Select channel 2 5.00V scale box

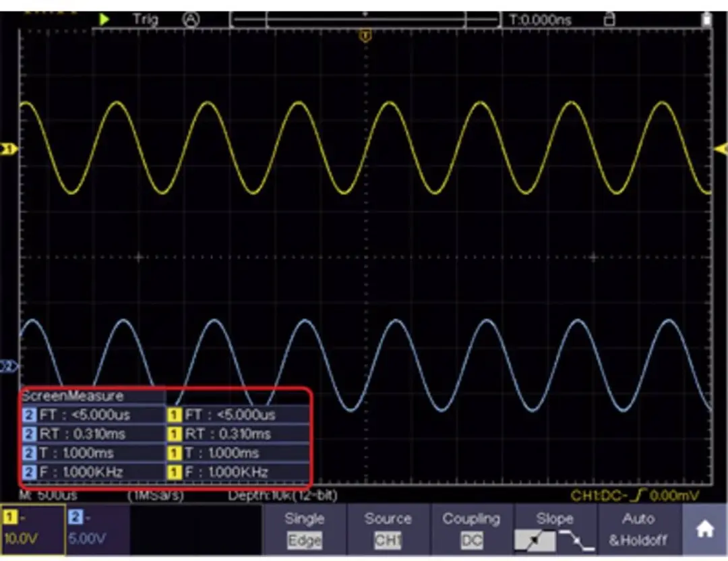[98, 530]
